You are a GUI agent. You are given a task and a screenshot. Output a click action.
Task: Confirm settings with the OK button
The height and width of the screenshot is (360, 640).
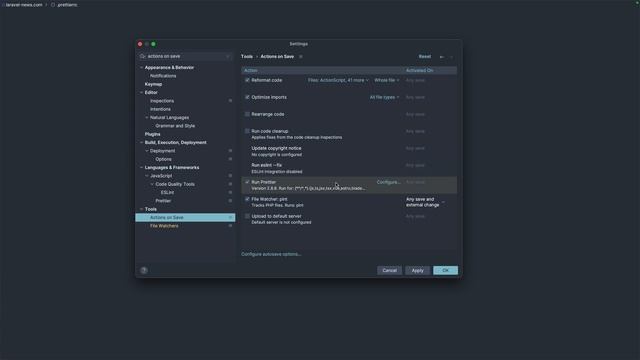click(x=445, y=270)
